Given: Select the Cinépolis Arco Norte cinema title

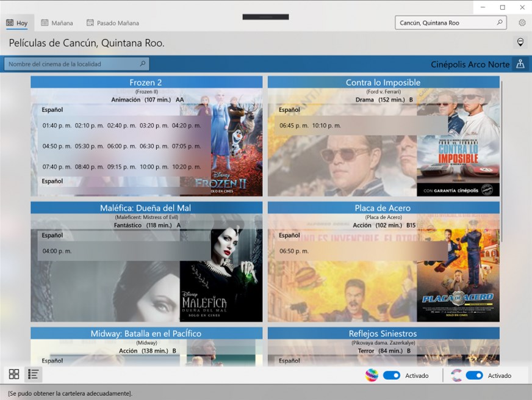Looking at the screenshot, I should pos(470,64).
